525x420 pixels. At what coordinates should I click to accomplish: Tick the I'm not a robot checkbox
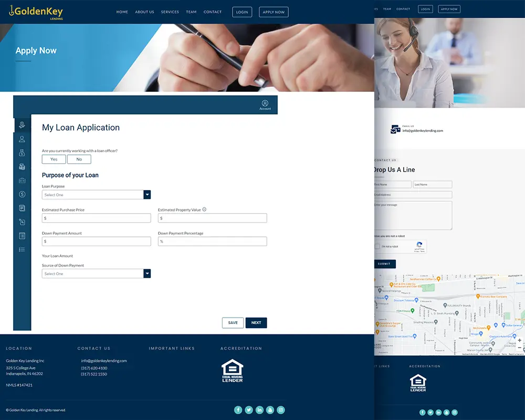click(x=377, y=246)
